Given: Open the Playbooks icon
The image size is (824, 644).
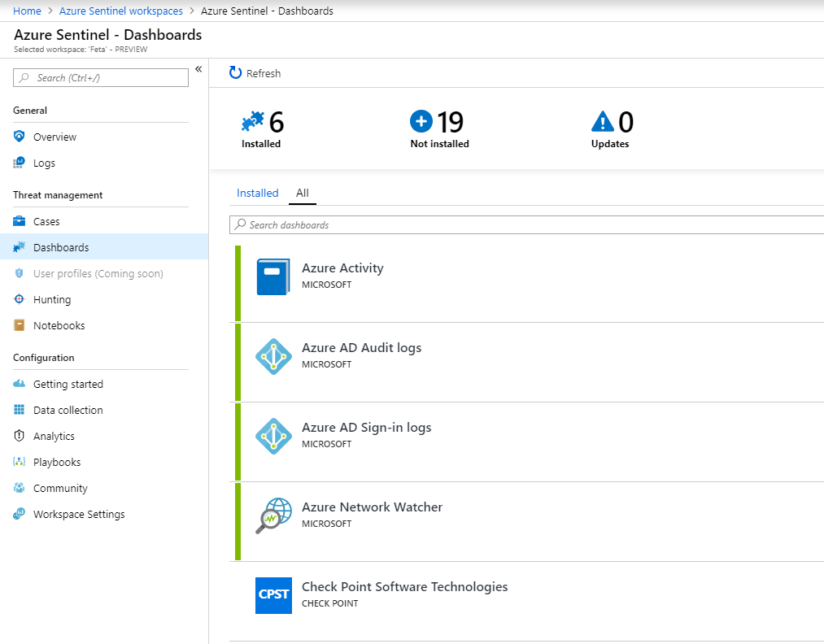Looking at the screenshot, I should click(20, 462).
